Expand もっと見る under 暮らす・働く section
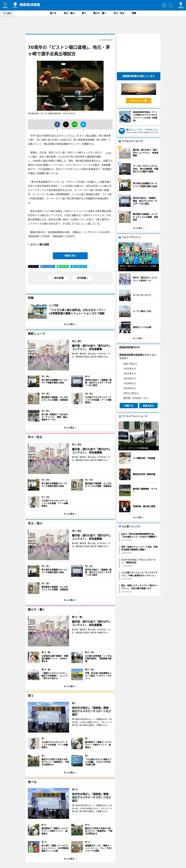Image resolution: width=186 pixels, height=868 pixels. tap(70, 686)
